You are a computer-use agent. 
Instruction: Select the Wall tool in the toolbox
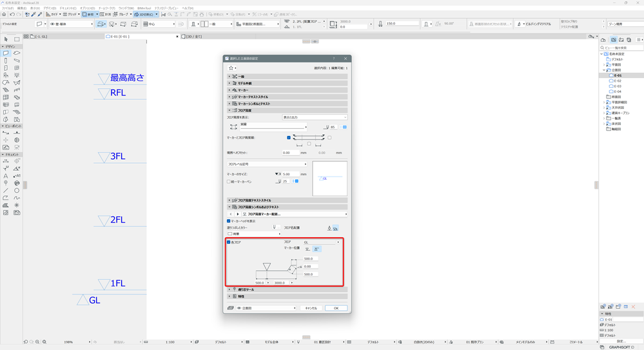click(6, 53)
